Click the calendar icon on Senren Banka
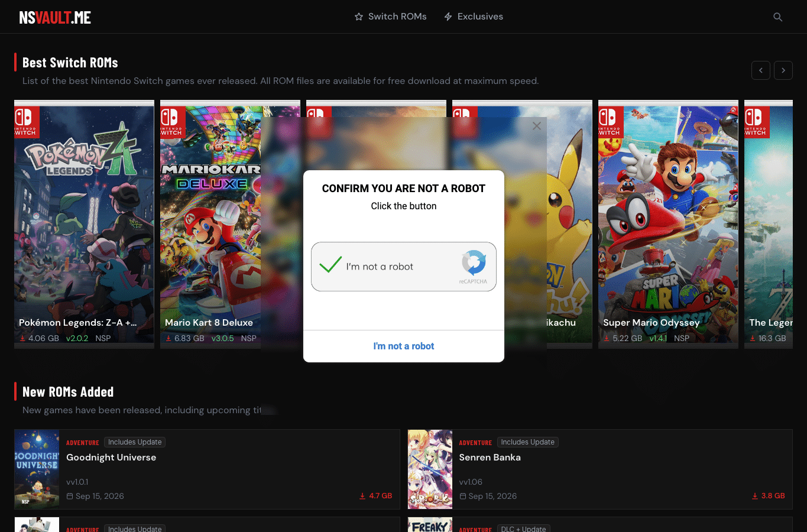This screenshot has height=532, width=807. coord(463,496)
